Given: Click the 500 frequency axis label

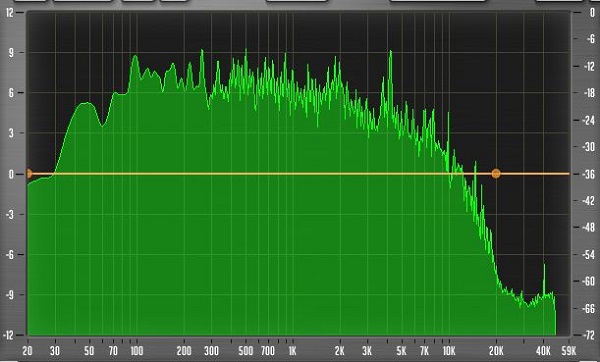Looking at the screenshot, I should (x=245, y=351).
